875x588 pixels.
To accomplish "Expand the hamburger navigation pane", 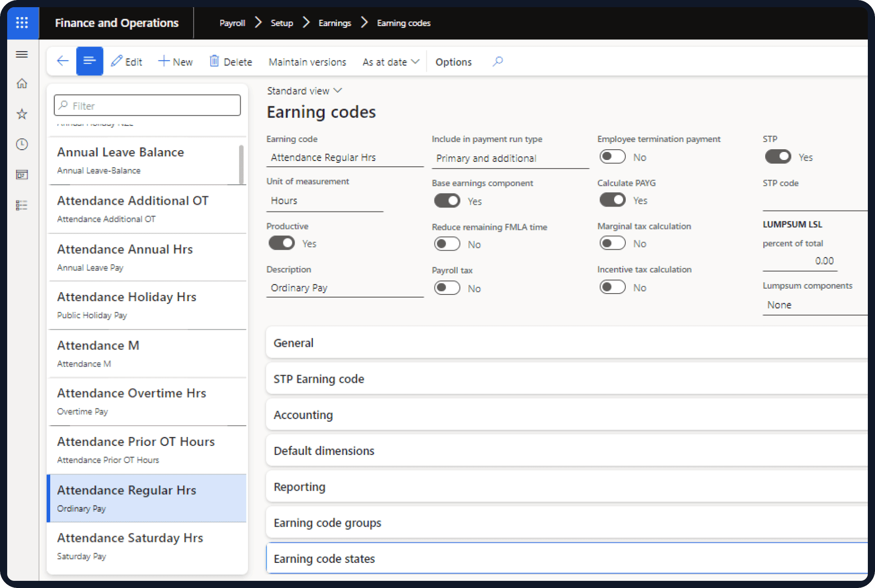I will (x=22, y=54).
